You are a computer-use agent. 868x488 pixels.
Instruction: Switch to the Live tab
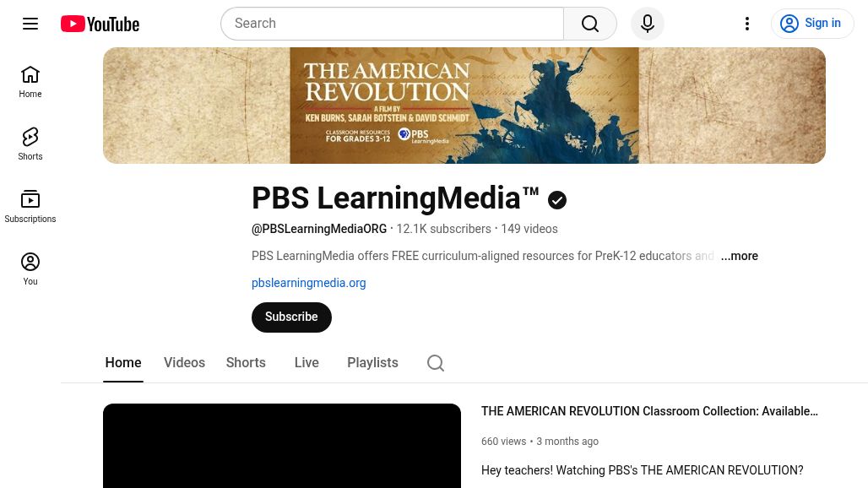[x=307, y=362]
